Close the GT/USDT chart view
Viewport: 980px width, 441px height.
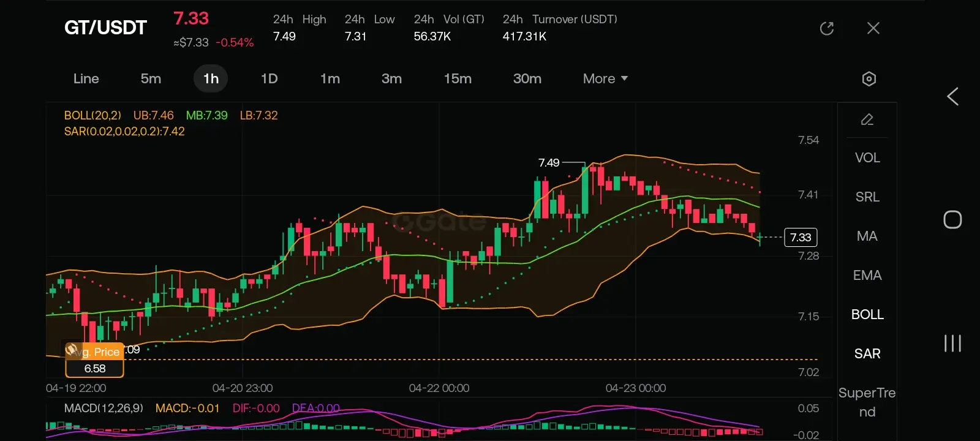(873, 28)
